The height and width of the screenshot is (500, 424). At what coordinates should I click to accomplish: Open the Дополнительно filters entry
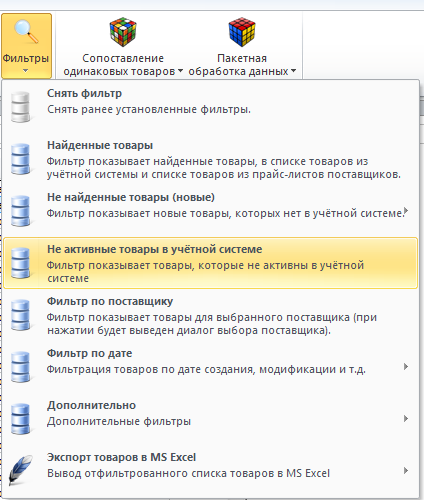click(210, 419)
